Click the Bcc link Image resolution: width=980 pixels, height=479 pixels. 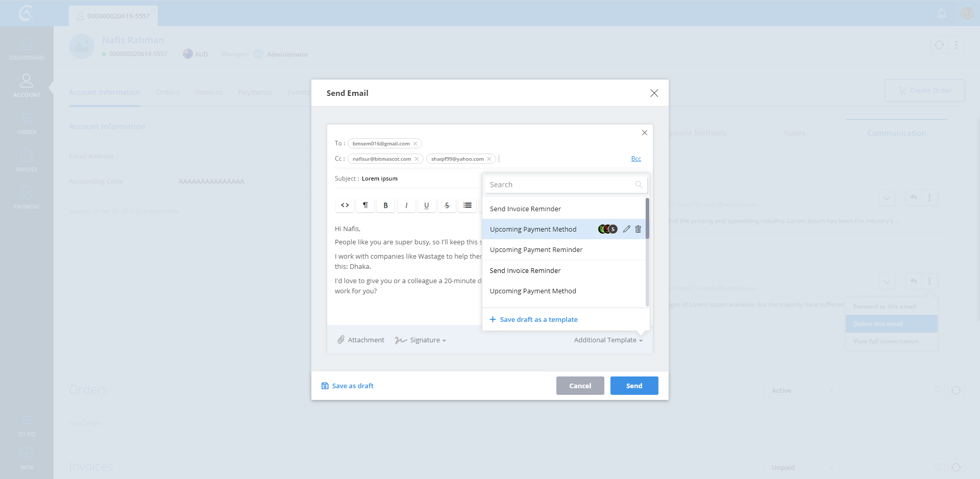click(636, 159)
